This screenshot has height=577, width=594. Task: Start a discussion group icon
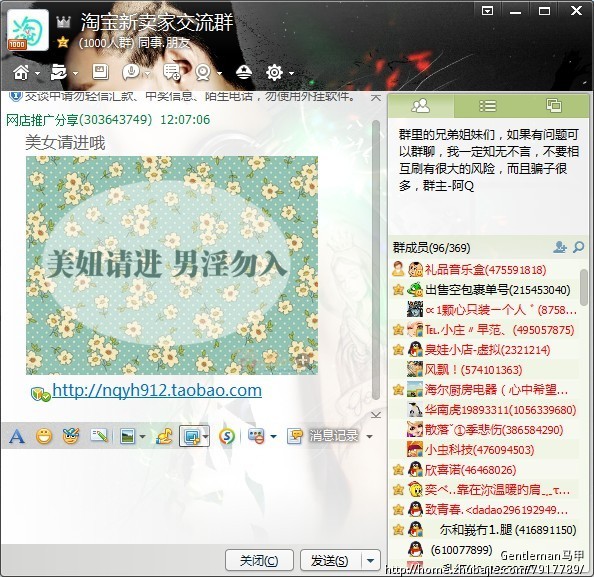pos(172,72)
